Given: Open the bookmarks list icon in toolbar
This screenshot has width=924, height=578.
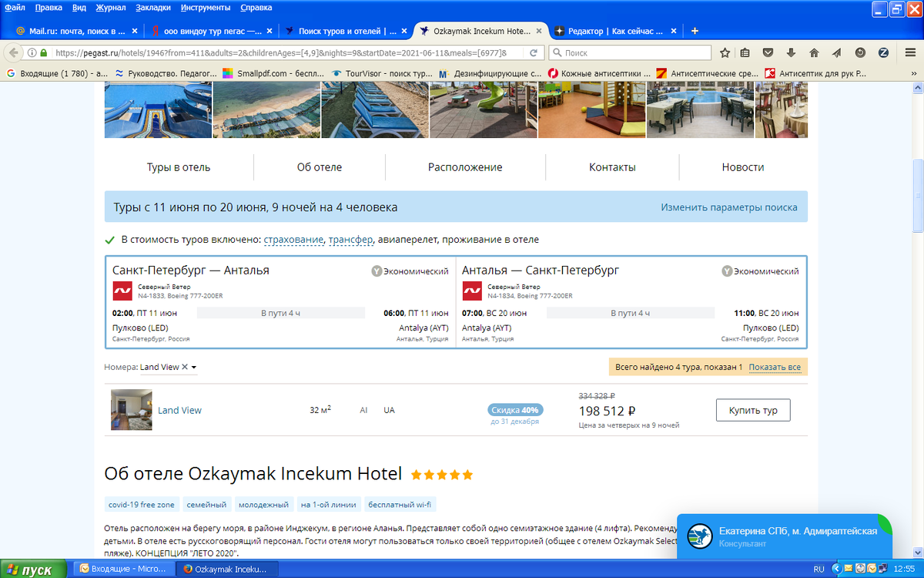Looking at the screenshot, I should [745, 53].
